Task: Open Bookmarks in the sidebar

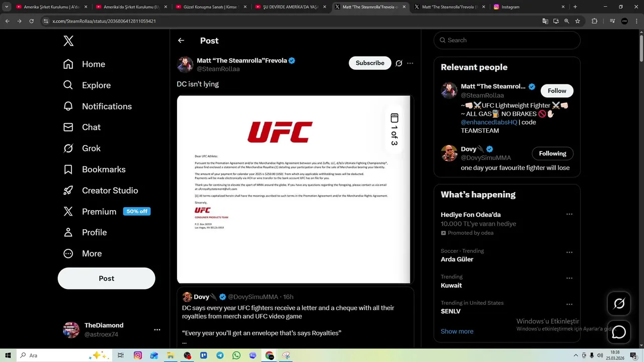Action: [x=94, y=169]
